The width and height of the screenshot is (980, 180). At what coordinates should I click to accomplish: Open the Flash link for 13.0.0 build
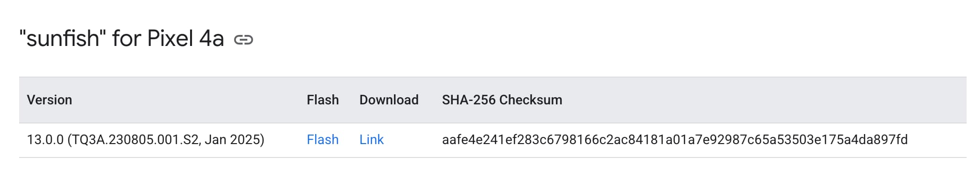coord(322,140)
